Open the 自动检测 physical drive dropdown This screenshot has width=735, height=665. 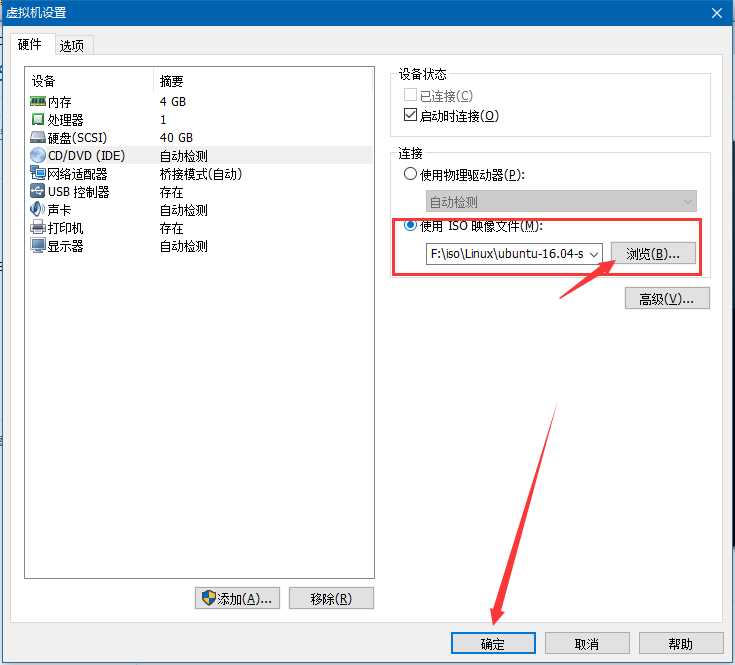[x=561, y=202]
